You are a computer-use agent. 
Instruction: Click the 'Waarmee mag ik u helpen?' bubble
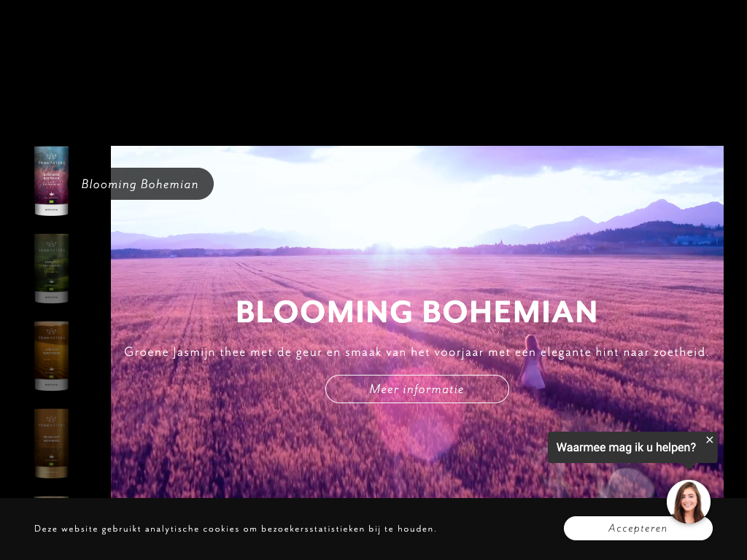(x=626, y=447)
